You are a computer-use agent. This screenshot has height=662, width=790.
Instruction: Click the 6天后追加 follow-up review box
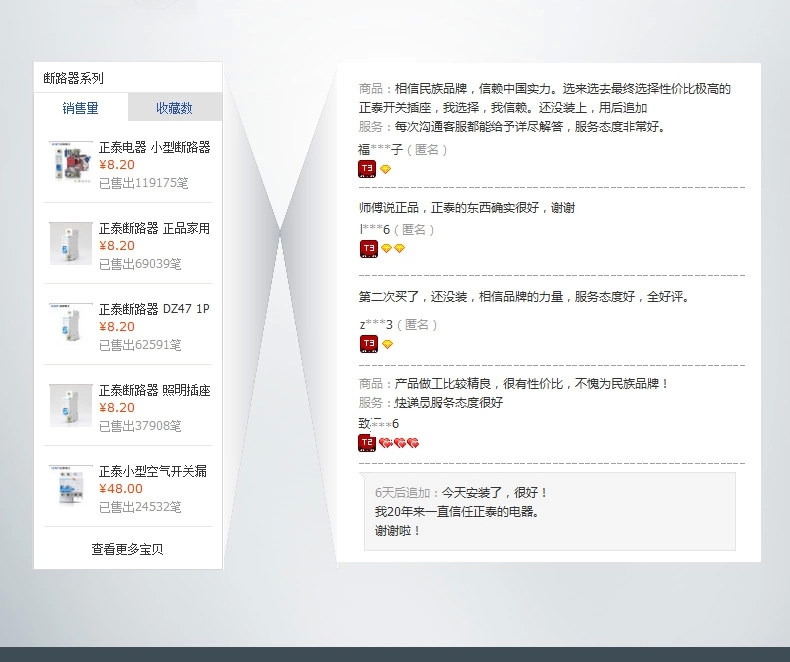pos(550,511)
